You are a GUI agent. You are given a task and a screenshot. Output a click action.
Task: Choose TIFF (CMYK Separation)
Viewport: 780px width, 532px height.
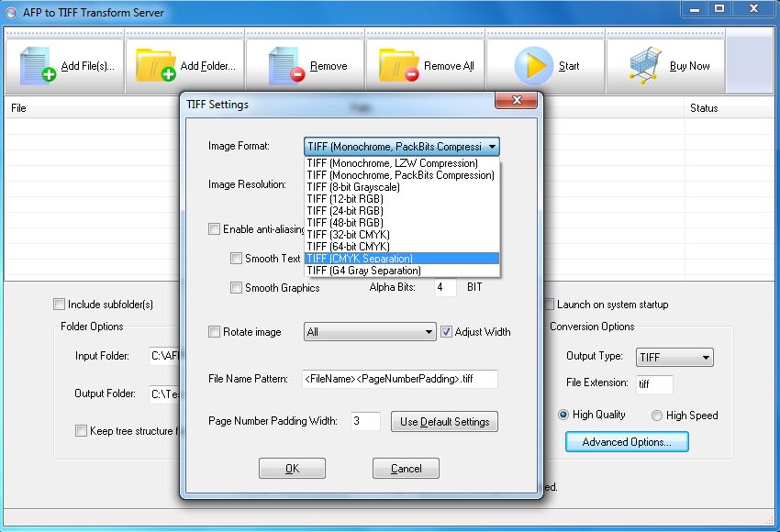pyautogui.click(x=402, y=259)
